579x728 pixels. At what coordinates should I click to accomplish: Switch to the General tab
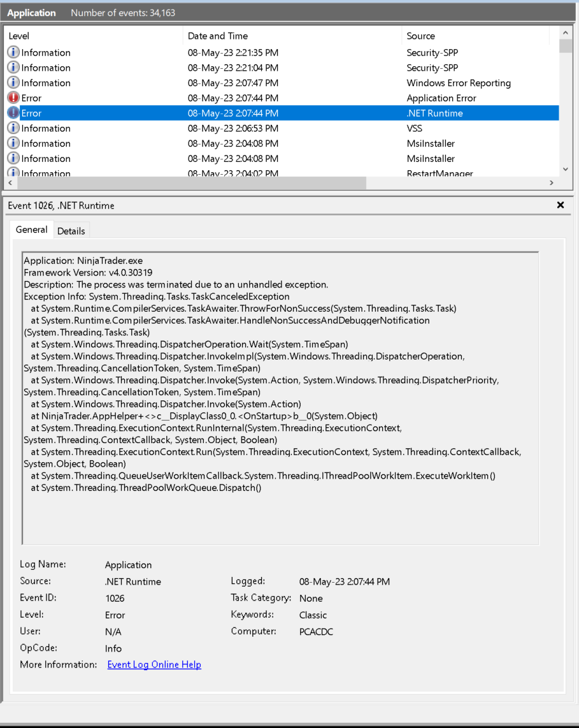coord(32,230)
